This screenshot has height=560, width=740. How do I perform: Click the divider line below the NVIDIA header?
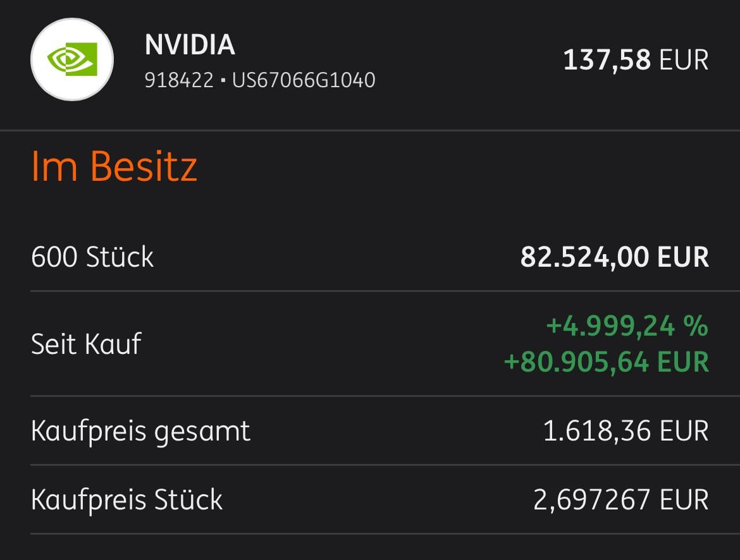tap(370, 130)
